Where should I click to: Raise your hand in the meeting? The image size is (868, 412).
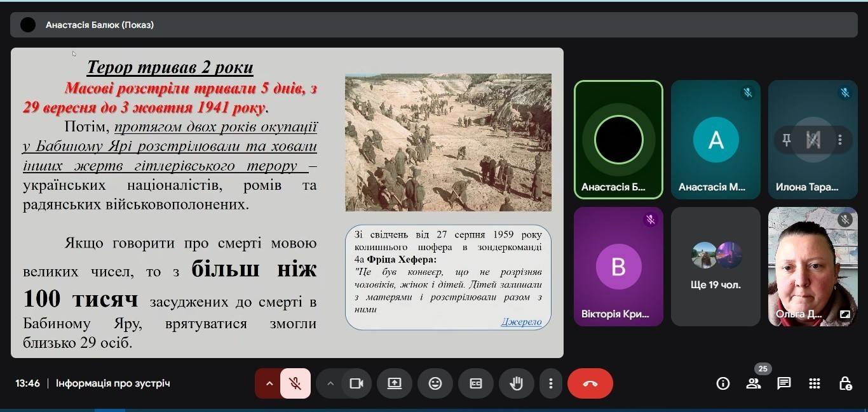516,383
